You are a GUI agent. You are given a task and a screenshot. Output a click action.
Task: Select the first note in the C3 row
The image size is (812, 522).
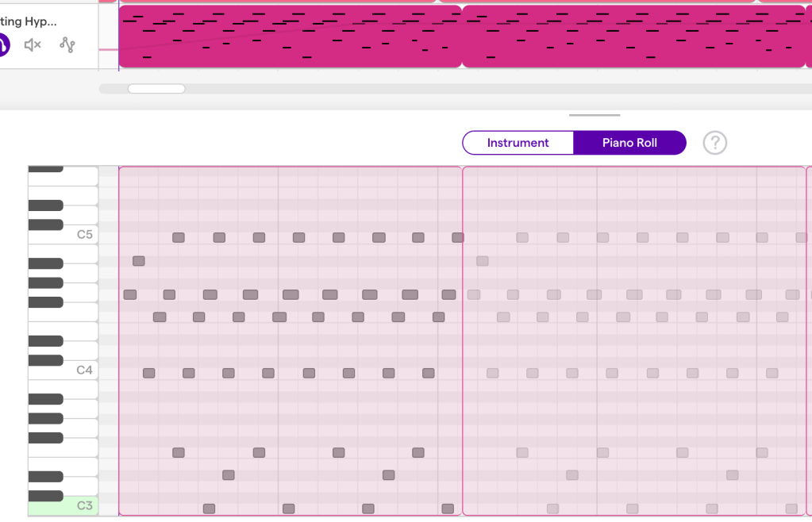pyautogui.click(x=209, y=509)
